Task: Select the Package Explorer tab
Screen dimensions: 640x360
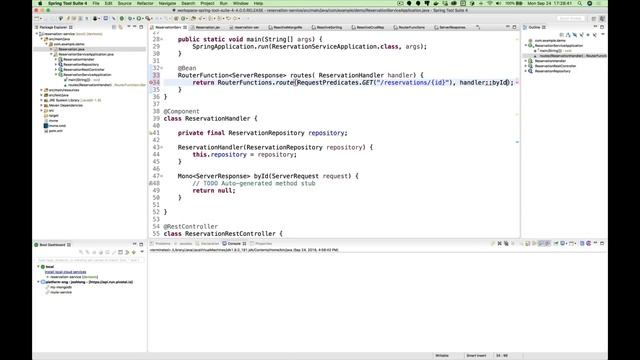Action: pyautogui.click(x=53, y=27)
